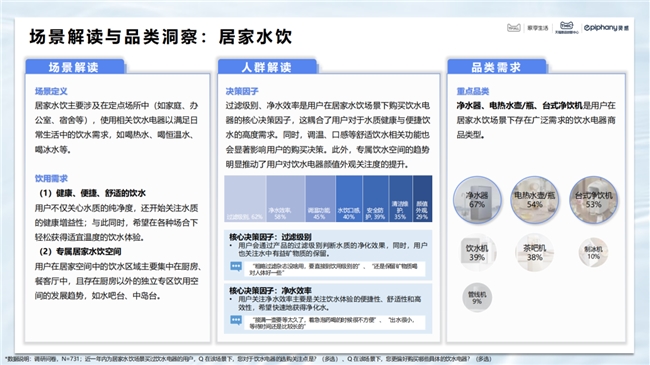Click the 净水效率 58% bar segment
The width and height of the screenshot is (650, 365).
tap(286, 199)
